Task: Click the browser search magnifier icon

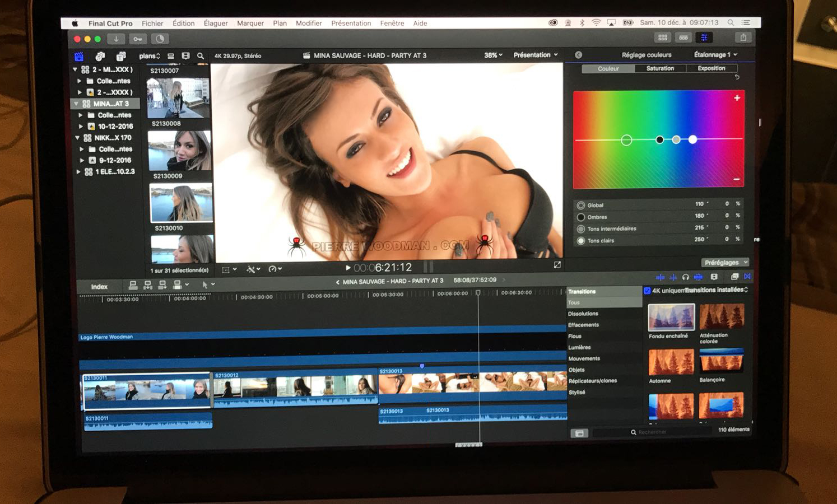Action: point(201,56)
